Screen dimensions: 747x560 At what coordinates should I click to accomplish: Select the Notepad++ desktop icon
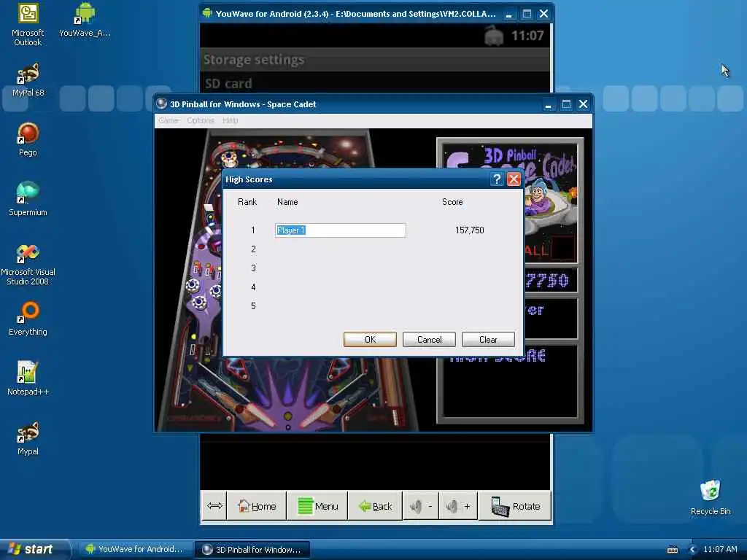(28, 378)
